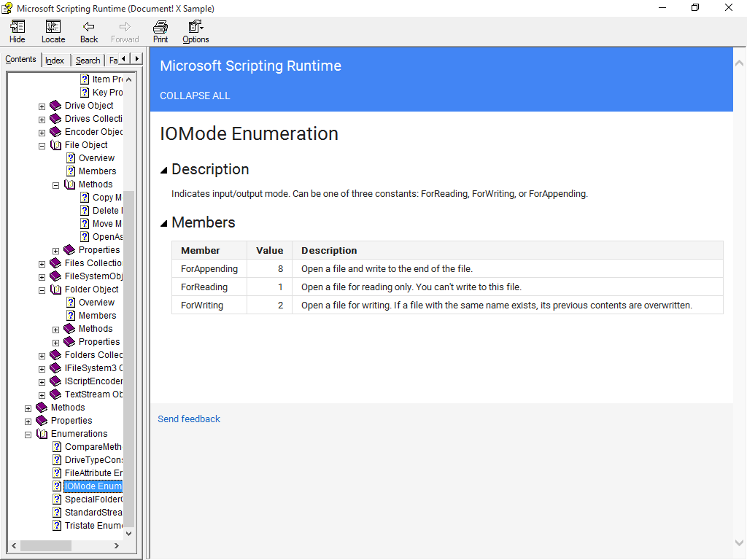The height and width of the screenshot is (560, 747).
Task: Click the Enumerations open-book icon
Action: pos(42,434)
